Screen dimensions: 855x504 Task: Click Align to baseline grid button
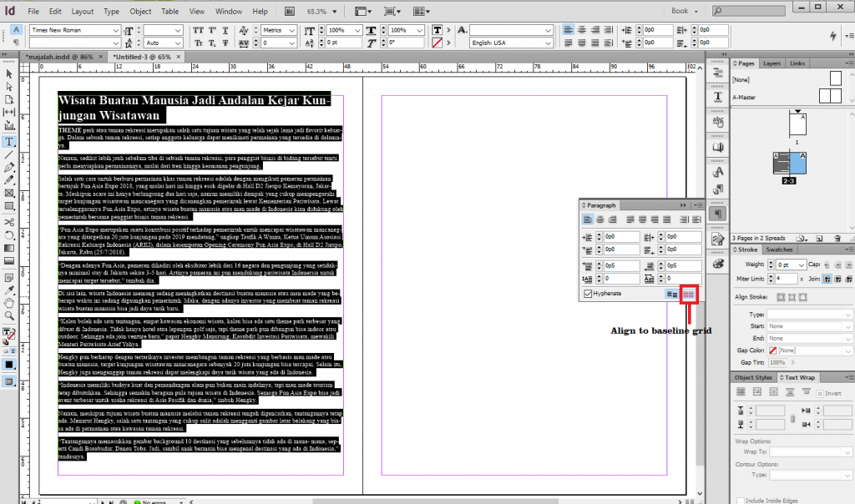click(x=689, y=295)
